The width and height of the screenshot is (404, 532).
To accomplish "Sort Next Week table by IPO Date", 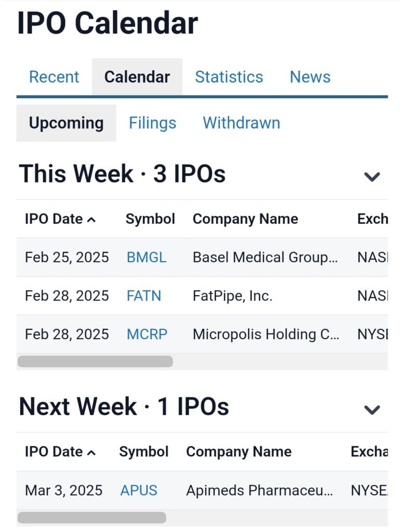I will (x=60, y=451).
